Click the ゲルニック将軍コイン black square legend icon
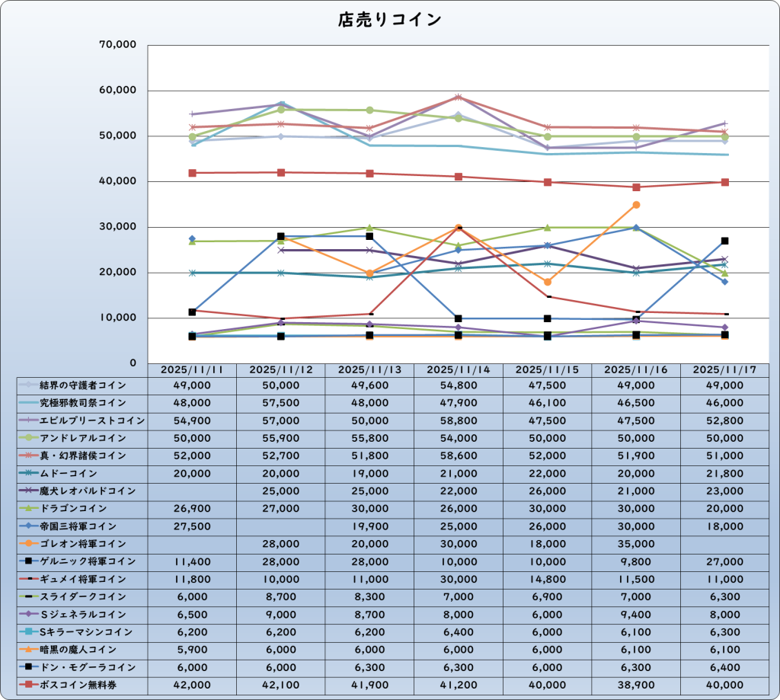The width and height of the screenshot is (780, 700). pyautogui.click(x=28, y=561)
